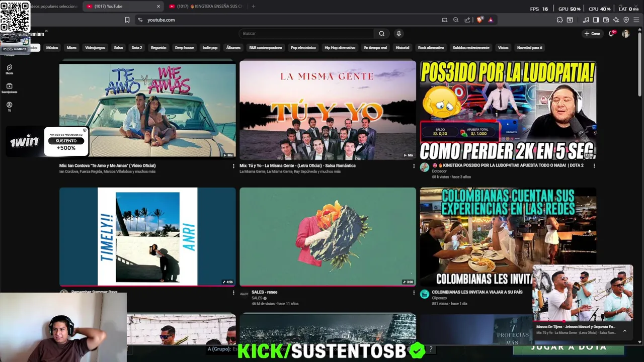Image resolution: width=644 pixels, height=362 pixels.
Task: Click the YouTube search magnifier button
Action: pos(382,34)
